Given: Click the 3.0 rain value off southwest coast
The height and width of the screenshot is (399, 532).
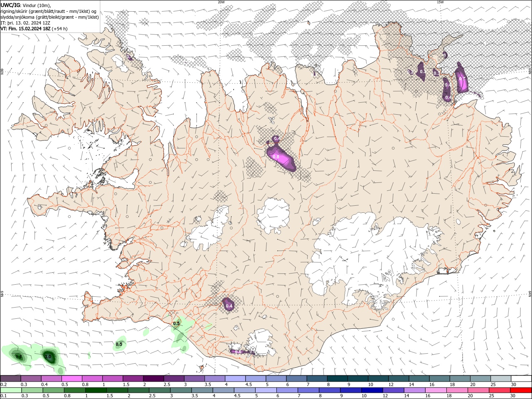Looking at the screenshot, I should click(48, 357).
